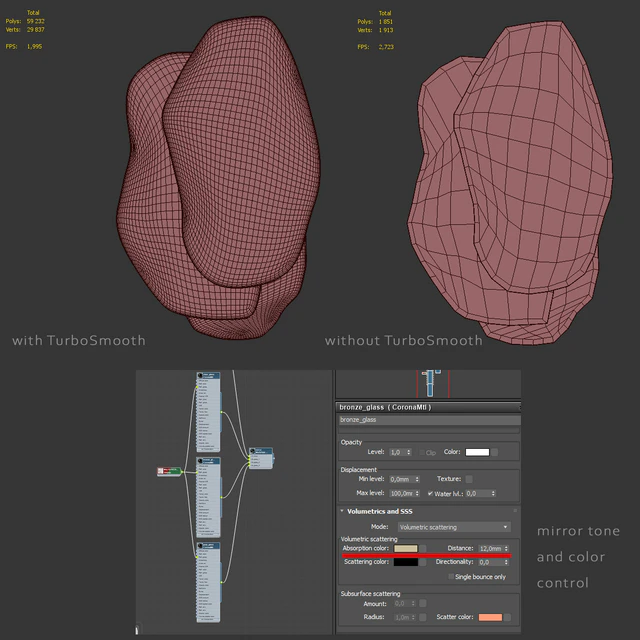The image size is (640, 640).
Task: Click the SSS Radius value field
Action: point(402,617)
